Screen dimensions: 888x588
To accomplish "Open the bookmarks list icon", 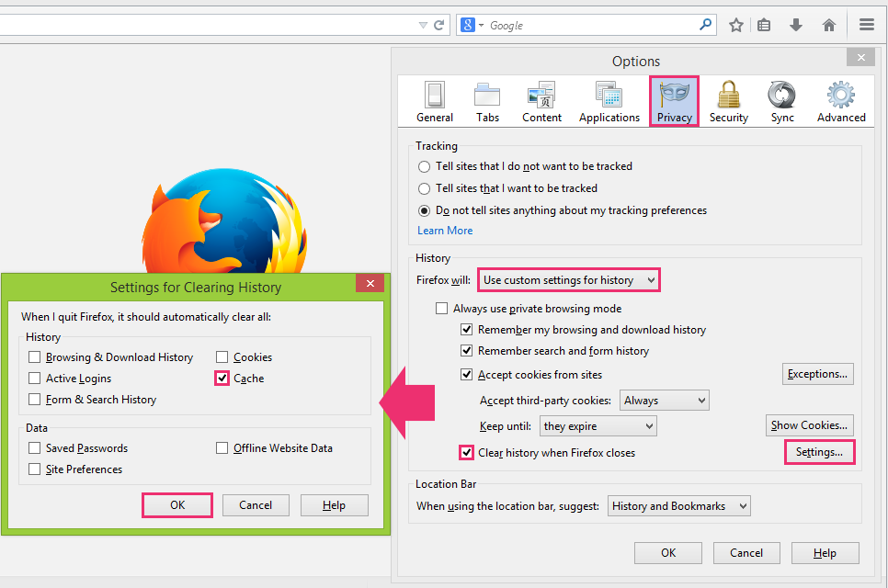I will click(764, 25).
